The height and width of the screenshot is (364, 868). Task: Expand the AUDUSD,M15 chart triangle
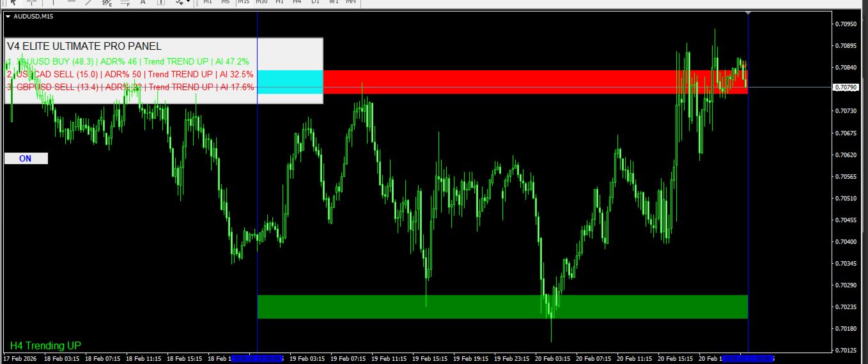coord(8,16)
